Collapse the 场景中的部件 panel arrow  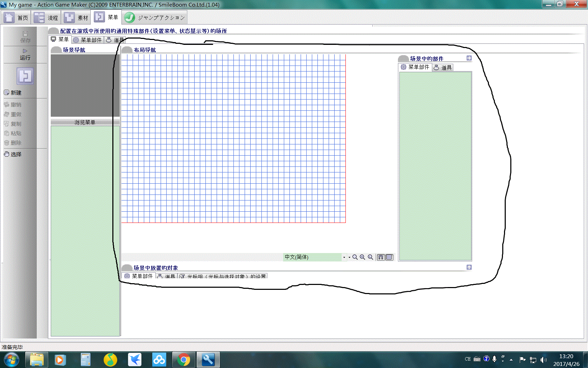coord(469,58)
